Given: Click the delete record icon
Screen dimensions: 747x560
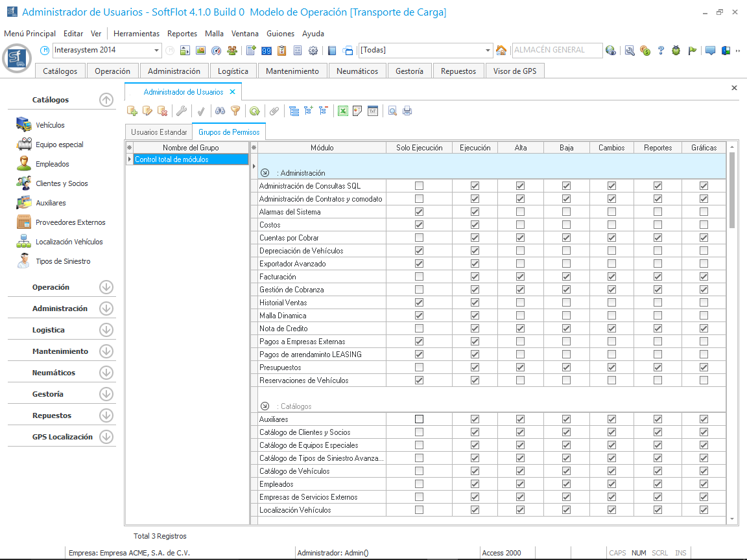Looking at the screenshot, I should [x=163, y=111].
